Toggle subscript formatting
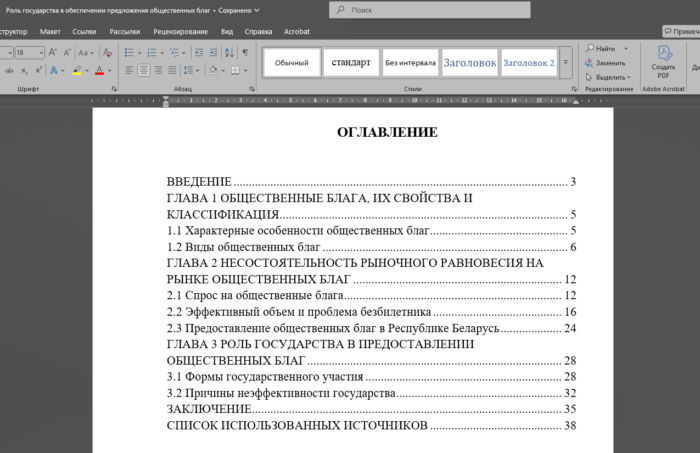The height and width of the screenshot is (453, 700). point(25,71)
